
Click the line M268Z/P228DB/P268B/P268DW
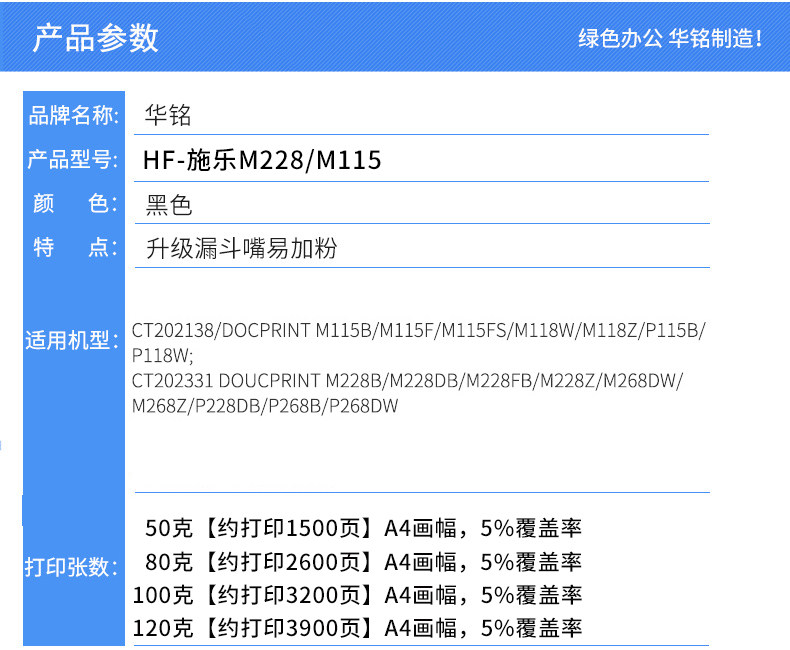pyautogui.click(x=265, y=406)
